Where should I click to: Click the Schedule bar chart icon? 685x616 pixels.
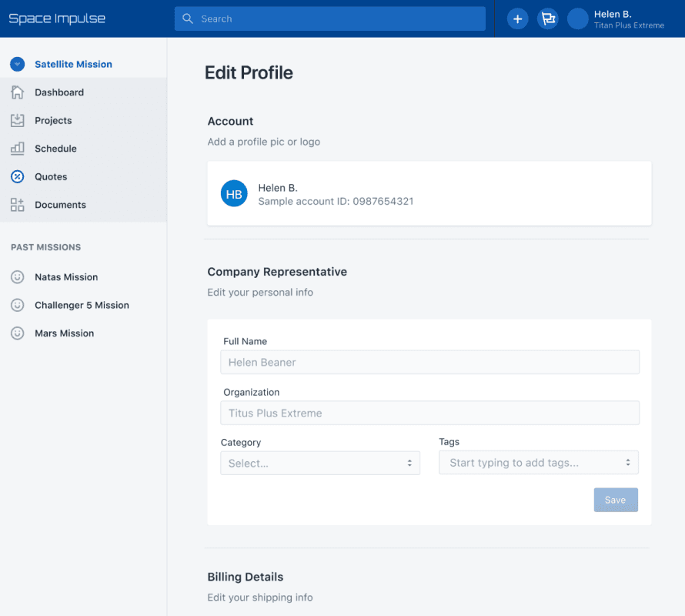(x=17, y=149)
